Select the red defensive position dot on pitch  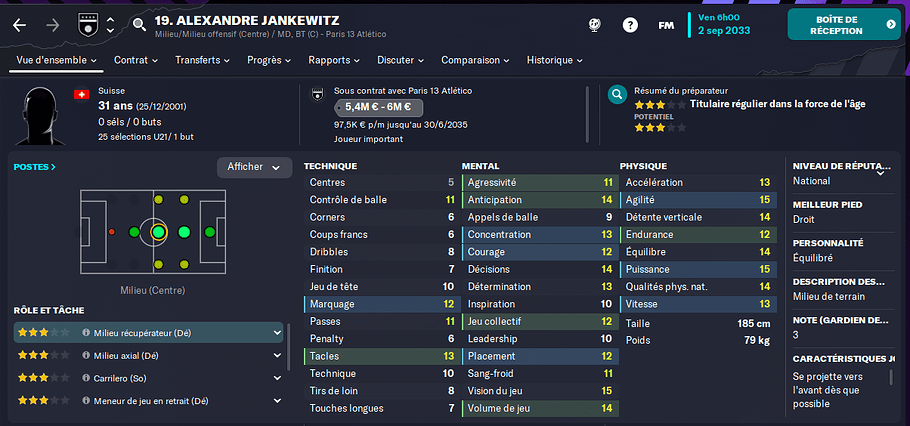click(x=112, y=232)
